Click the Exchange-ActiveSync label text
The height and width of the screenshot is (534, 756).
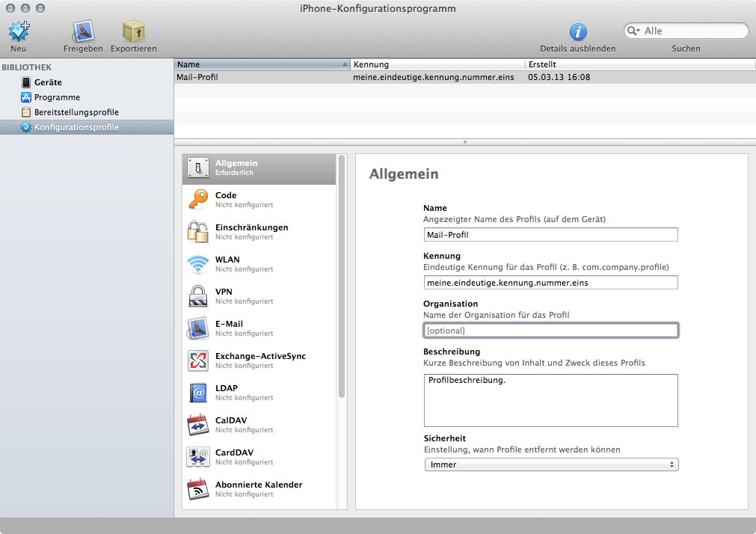click(260, 356)
